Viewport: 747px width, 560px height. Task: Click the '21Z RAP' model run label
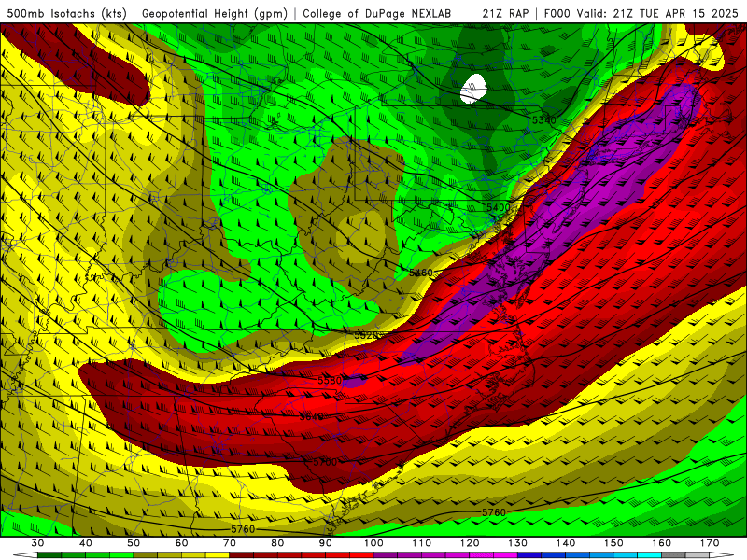(505, 13)
